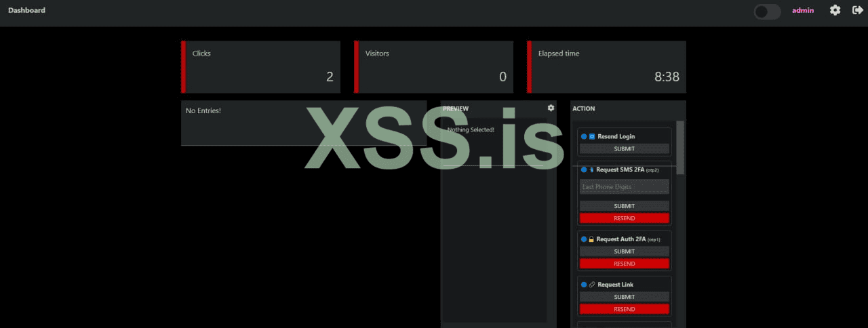Viewport: 868px width, 328px height.
Task: Click the 'Nothing Selected!' text
Action: point(471,129)
